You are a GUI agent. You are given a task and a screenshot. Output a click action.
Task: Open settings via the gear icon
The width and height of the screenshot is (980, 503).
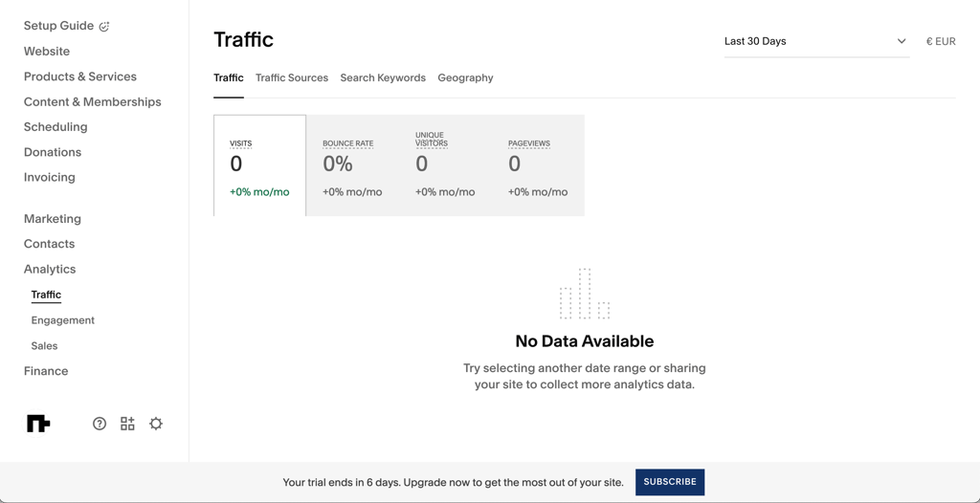coord(156,424)
